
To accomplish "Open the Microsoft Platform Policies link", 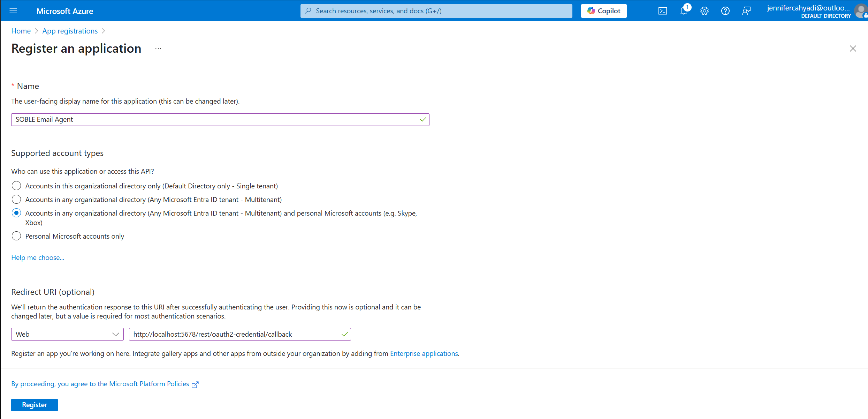I will click(100, 384).
